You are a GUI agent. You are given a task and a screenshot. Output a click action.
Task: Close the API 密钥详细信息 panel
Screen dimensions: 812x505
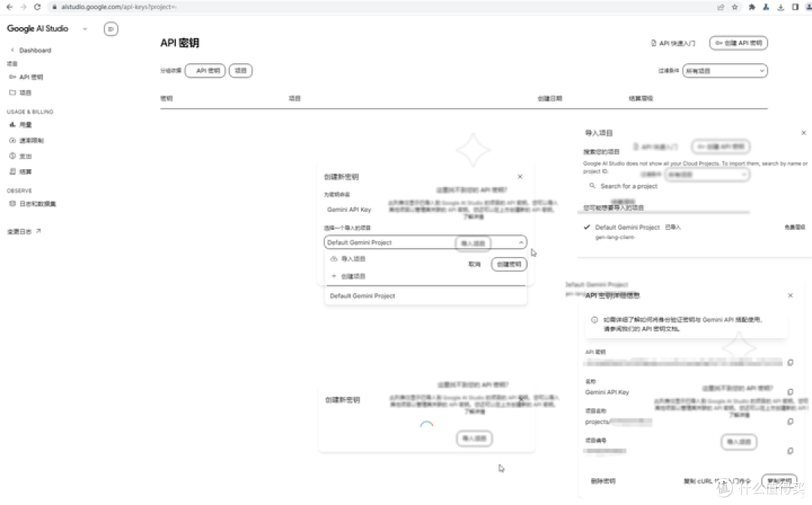pos(790,295)
